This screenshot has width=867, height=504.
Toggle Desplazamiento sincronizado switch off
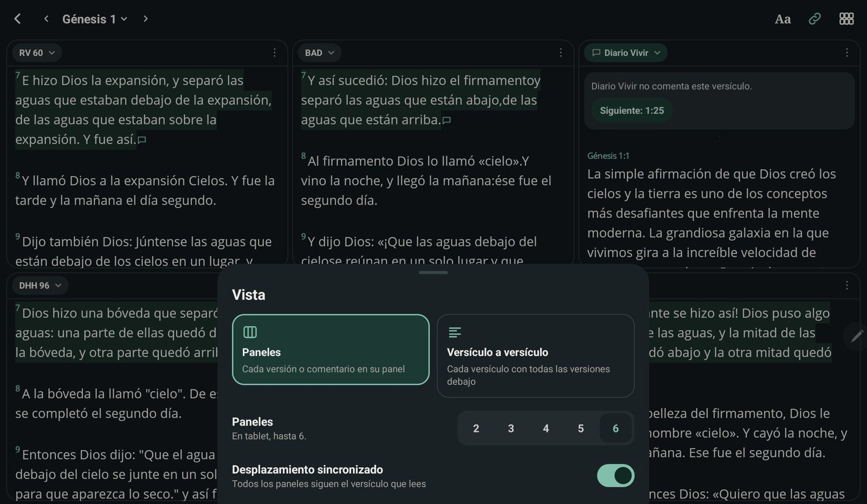[616, 475]
